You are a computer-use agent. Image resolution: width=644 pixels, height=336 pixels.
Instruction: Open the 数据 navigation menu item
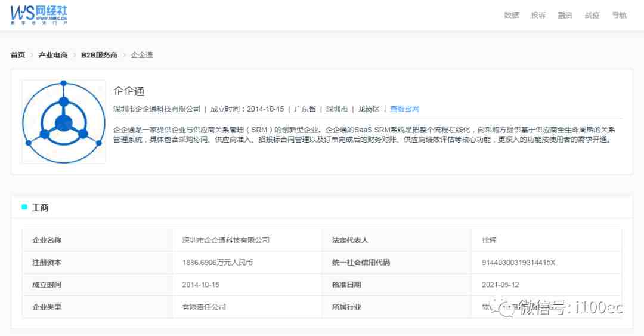512,15
